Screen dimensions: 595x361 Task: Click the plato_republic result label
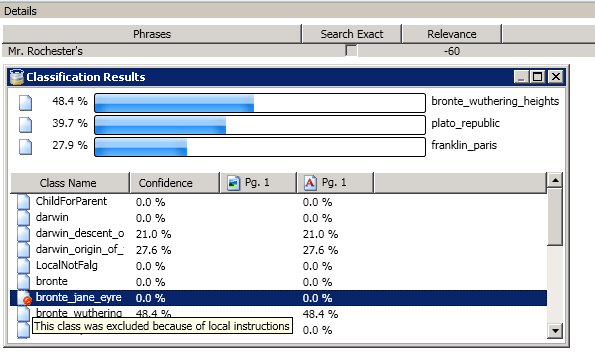(466, 123)
